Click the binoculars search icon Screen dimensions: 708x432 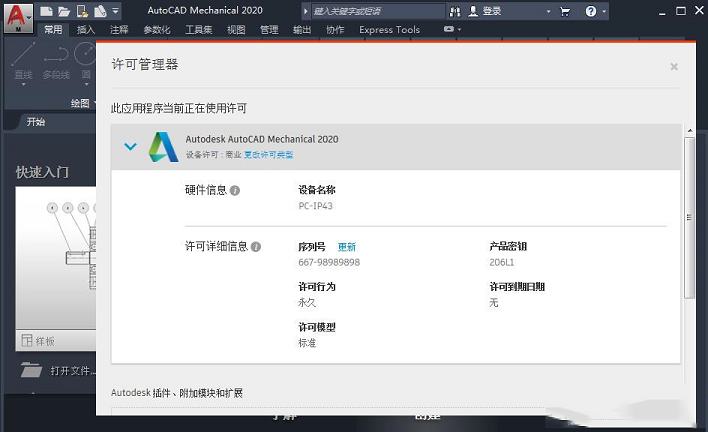[455, 12]
